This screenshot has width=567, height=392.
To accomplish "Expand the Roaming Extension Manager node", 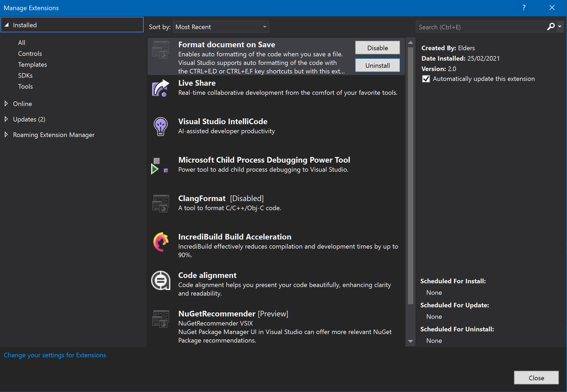I will click(6, 135).
